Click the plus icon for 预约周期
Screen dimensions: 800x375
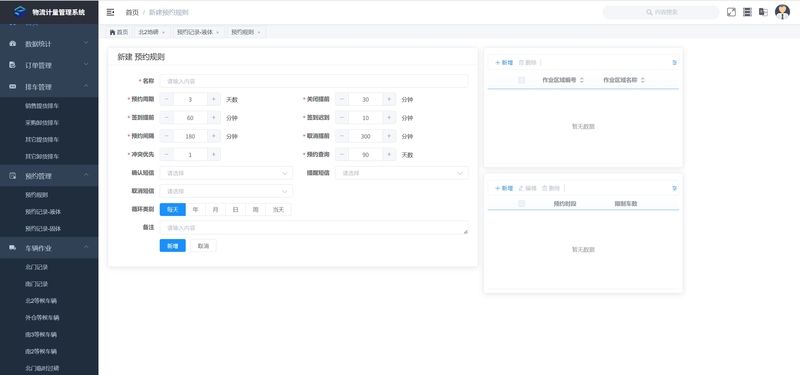pos(214,99)
